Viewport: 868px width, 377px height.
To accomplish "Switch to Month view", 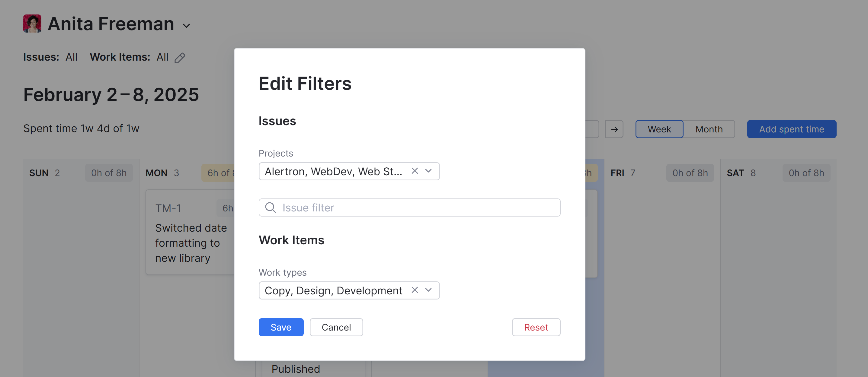I will point(709,129).
